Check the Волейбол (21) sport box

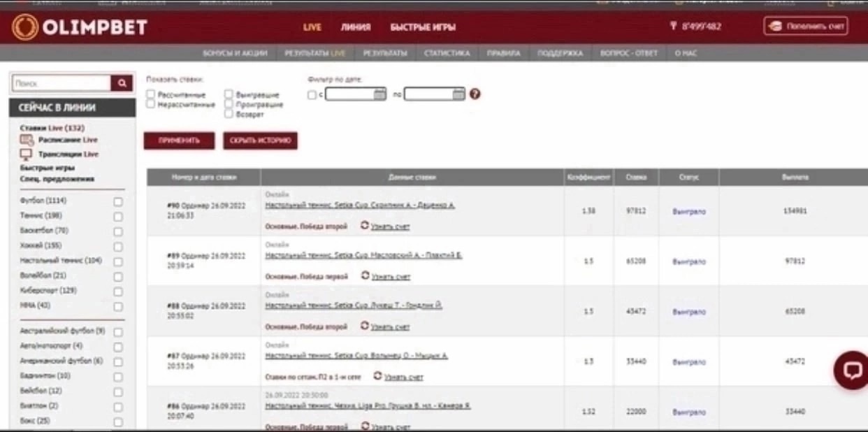coord(118,277)
